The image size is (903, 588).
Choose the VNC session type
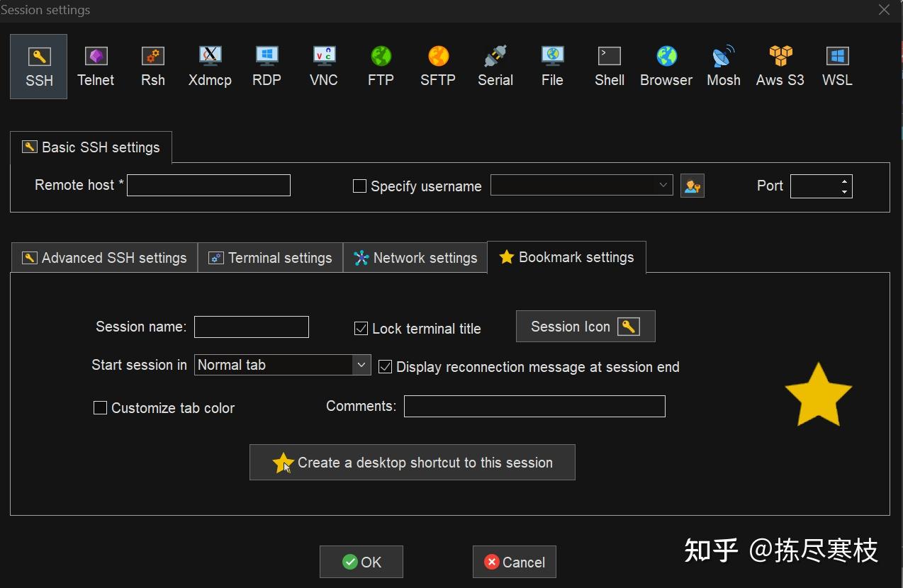pos(323,66)
